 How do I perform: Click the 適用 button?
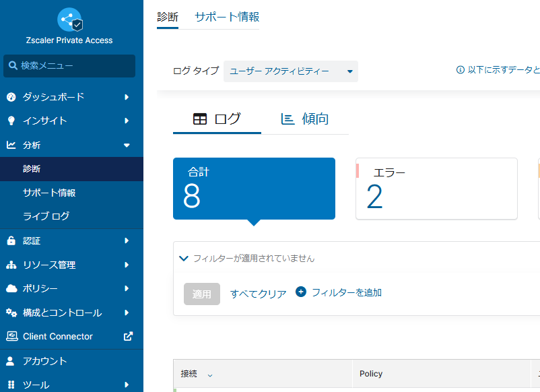point(202,294)
